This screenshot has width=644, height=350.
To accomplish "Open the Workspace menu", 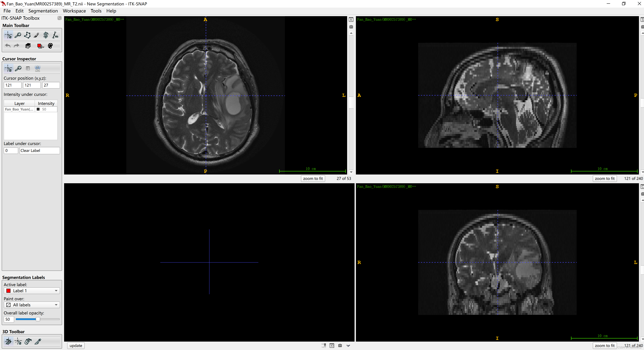I will (74, 11).
